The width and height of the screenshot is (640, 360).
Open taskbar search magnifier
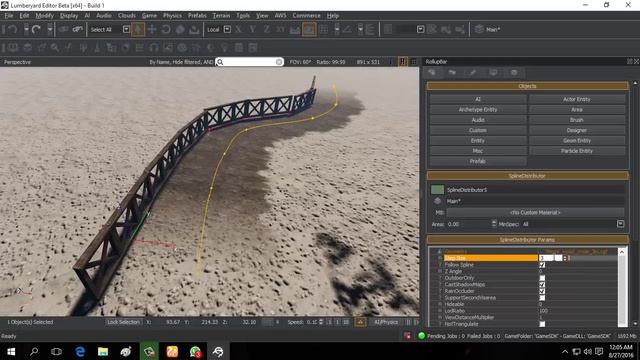34,351
